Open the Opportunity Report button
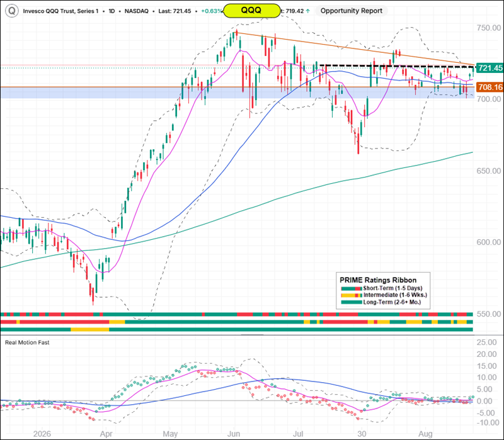This screenshot has height=440, width=504. (352, 11)
